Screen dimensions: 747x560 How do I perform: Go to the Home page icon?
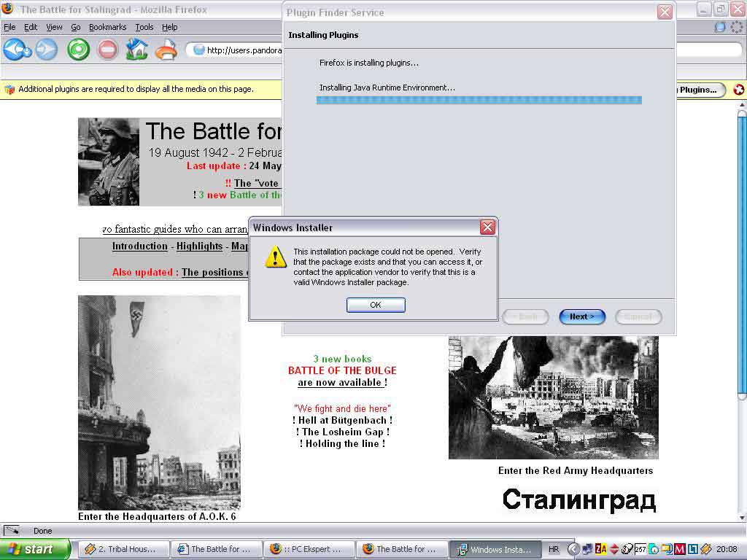[136, 50]
